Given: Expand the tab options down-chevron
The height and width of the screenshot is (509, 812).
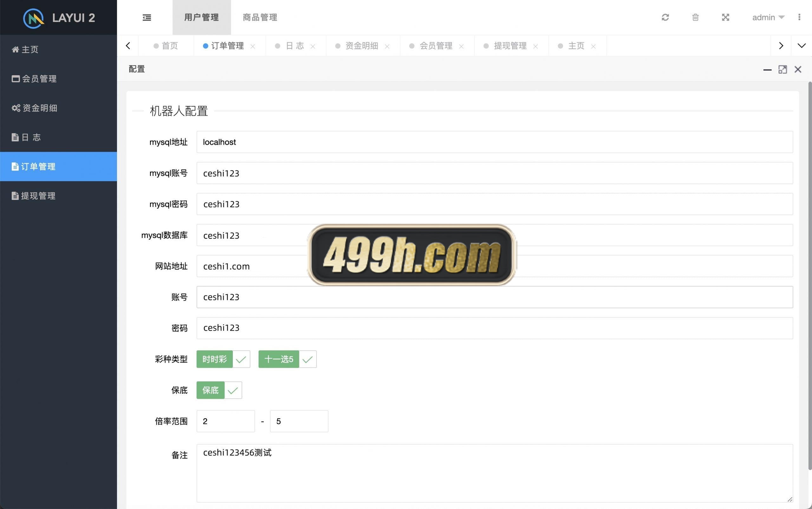Looking at the screenshot, I should (801, 46).
